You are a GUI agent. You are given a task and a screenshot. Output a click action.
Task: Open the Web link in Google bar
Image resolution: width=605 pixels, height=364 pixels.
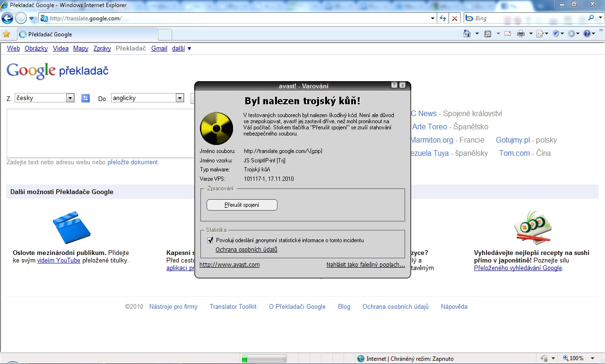[x=13, y=48]
